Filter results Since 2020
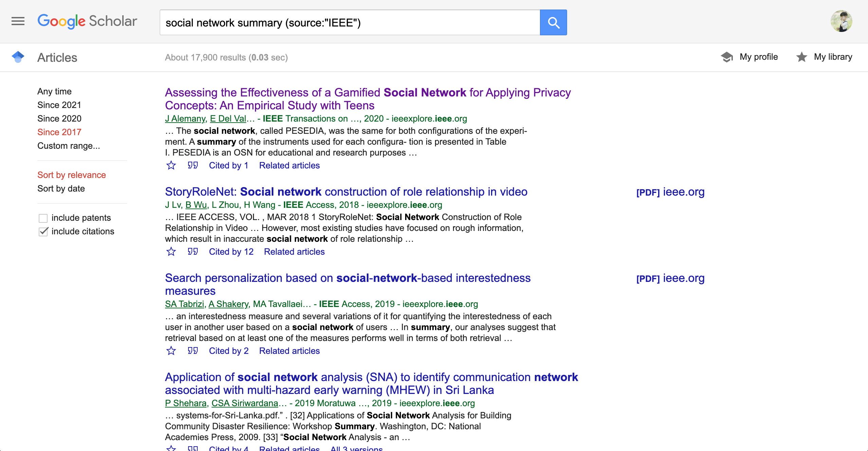The height and width of the screenshot is (451, 868). (59, 119)
